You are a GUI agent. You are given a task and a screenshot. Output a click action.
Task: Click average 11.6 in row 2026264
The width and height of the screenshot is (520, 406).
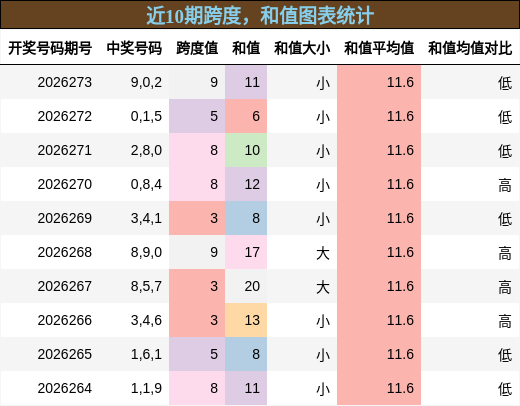pyautogui.click(x=379, y=388)
